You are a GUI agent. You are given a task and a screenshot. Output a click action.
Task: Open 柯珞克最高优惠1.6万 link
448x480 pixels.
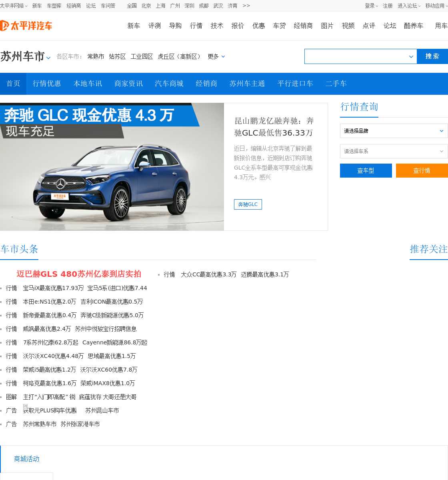[x=50, y=383]
